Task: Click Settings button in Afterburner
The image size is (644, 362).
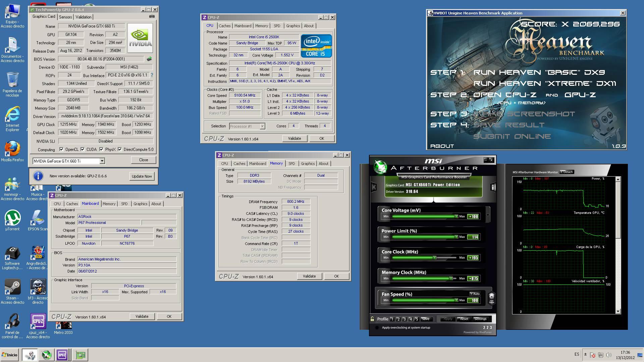Action: click(x=480, y=319)
